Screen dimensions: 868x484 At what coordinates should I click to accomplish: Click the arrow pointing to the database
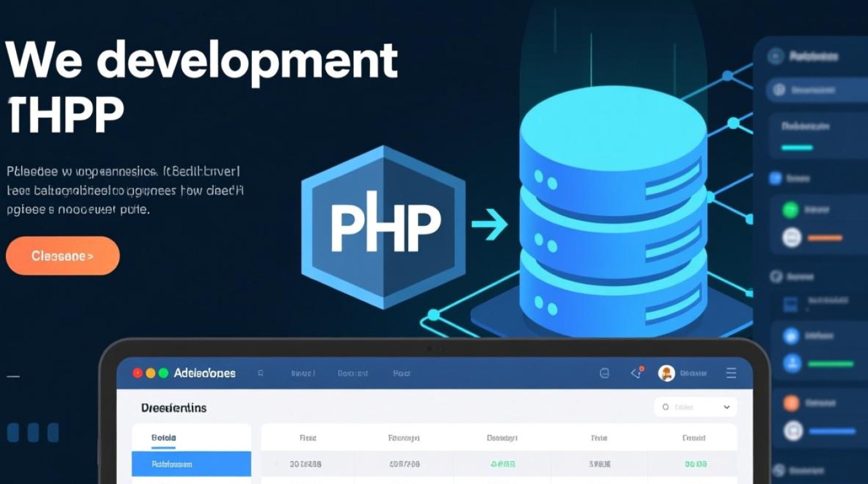489,225
